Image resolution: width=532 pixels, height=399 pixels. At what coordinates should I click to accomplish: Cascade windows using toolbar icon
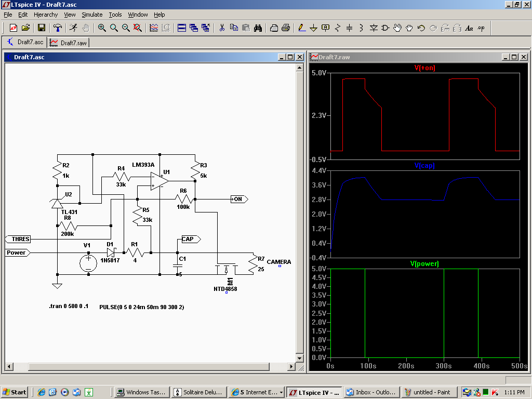click(194, 28)
